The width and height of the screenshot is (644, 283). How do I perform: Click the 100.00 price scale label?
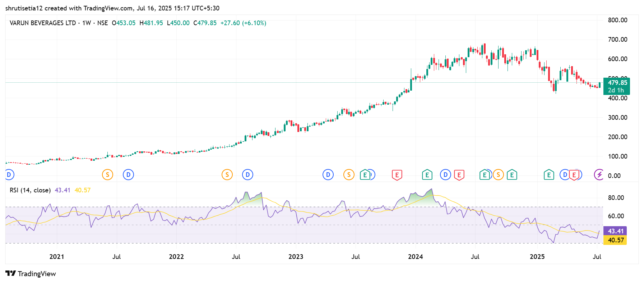pyautogui.click(x=618, y=156)
